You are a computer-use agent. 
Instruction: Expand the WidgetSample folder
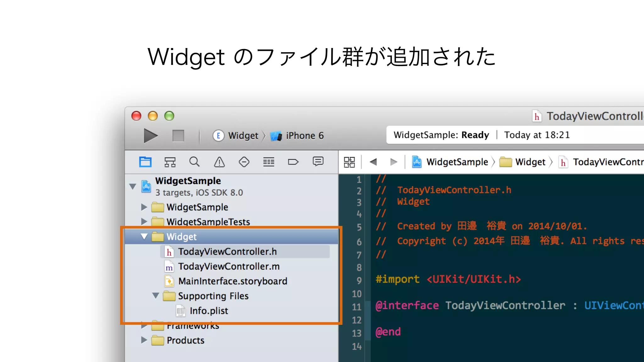144,207
